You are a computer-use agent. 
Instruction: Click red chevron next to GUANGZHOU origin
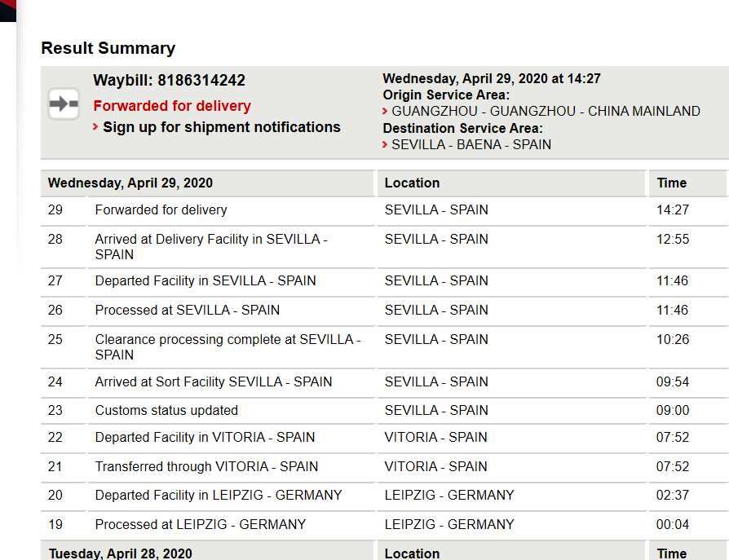tap(385, 111)
